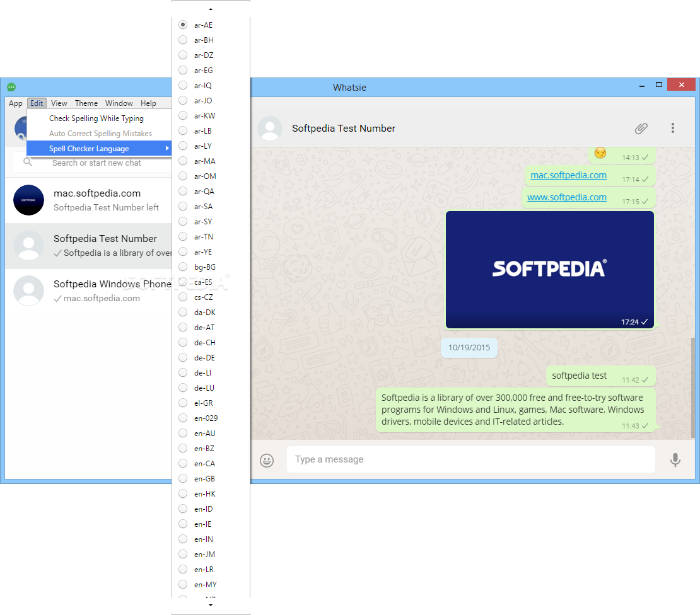Select the ar-SA language option
This screenshot has height=615, width=700.
[x=211, y=207]
